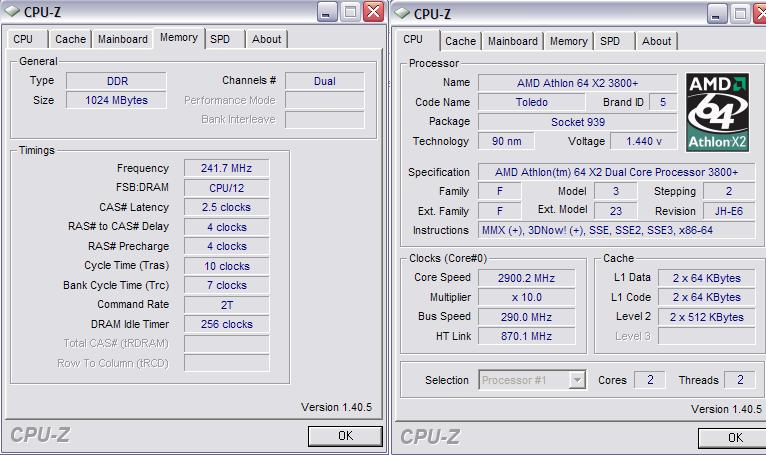Click memory Frequency value 241.7 MHz
Screen dimensions: 766x455
coord(226,168)
